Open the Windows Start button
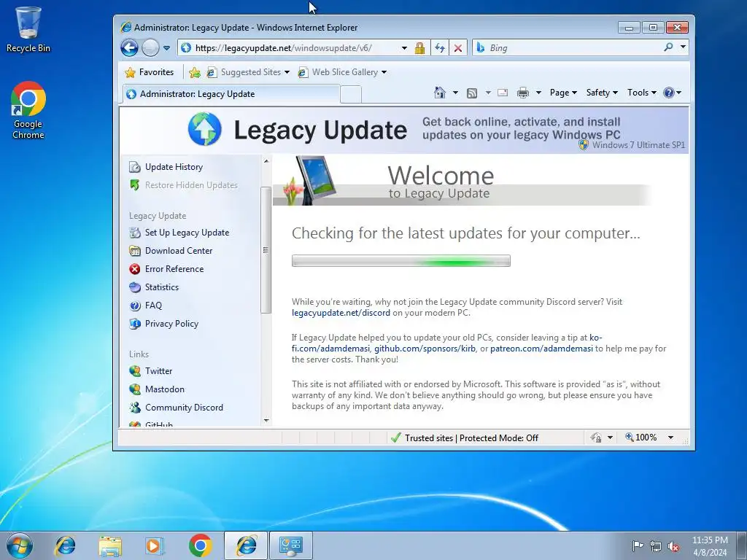Image resolution: width=747 pixels, height=560 pixels. click(20, 545)
